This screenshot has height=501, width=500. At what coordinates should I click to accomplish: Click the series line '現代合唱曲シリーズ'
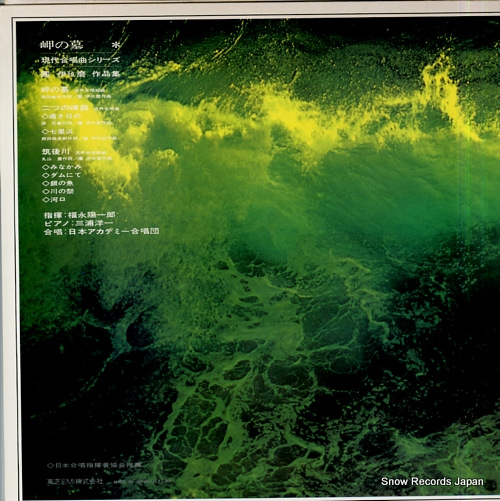click(80, 60)
